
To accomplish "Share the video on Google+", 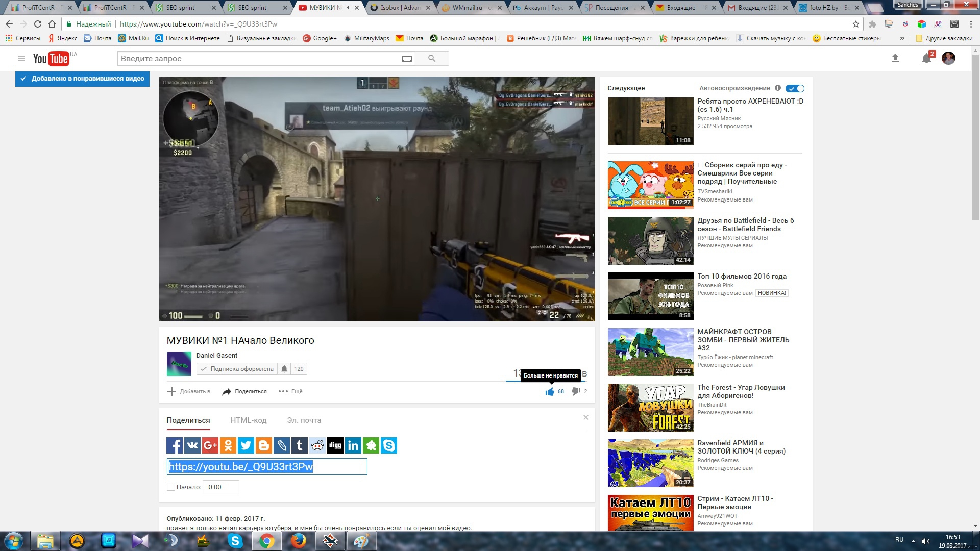I will pyautogui.click(x=210, y=445).
